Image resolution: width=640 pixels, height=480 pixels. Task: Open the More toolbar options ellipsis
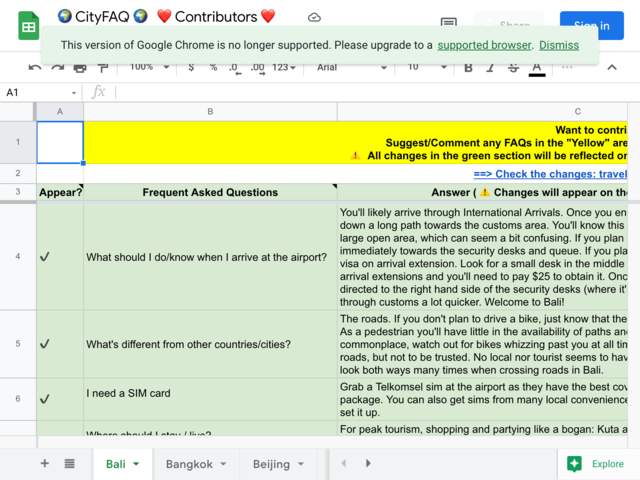[x=567, y=67]
